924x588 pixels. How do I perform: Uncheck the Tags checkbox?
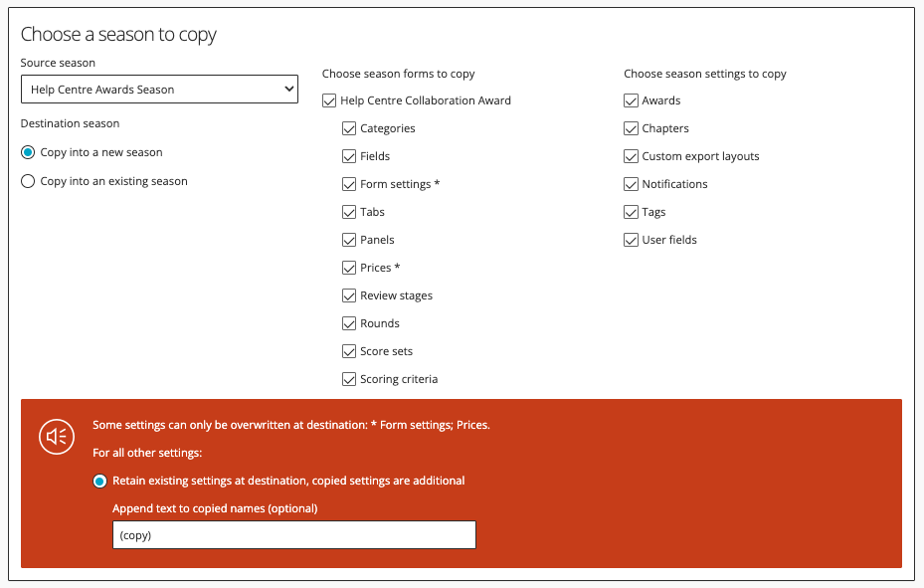coord(631,212)
